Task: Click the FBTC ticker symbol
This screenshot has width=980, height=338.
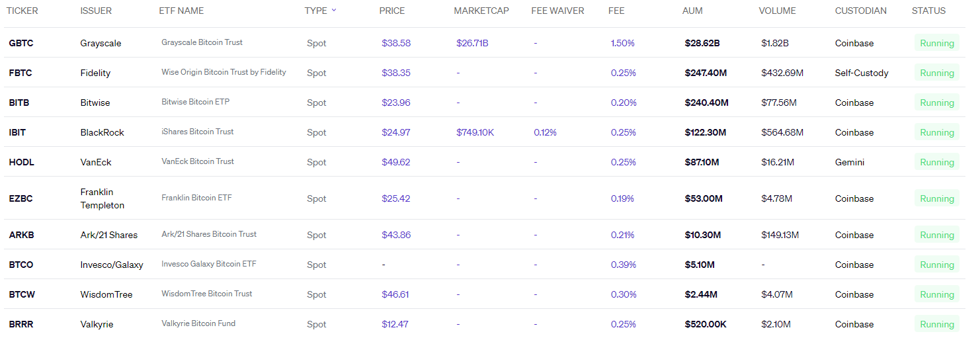Action: pos(20,73)
